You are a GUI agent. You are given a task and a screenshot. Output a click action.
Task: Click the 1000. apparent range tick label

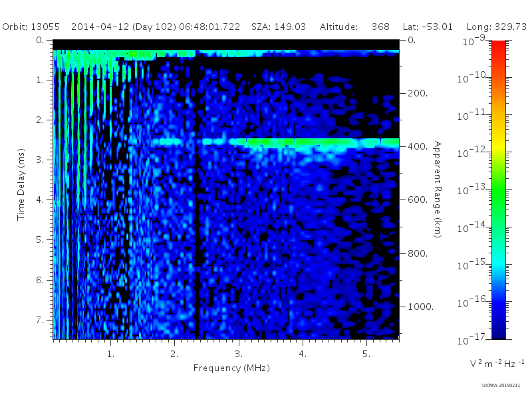click(420, 307)
